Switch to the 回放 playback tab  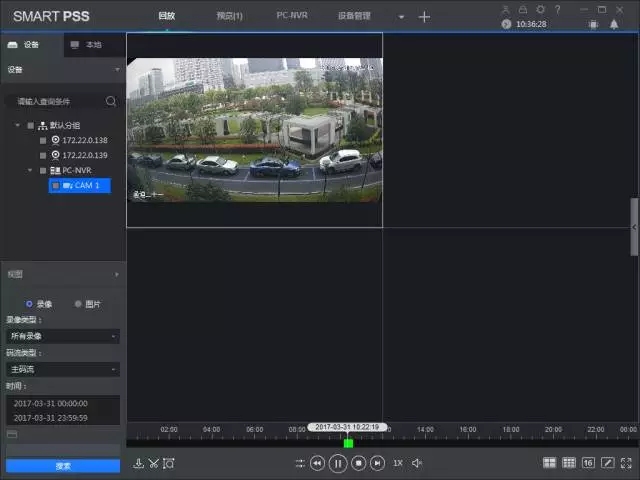(x=167, y=16)
